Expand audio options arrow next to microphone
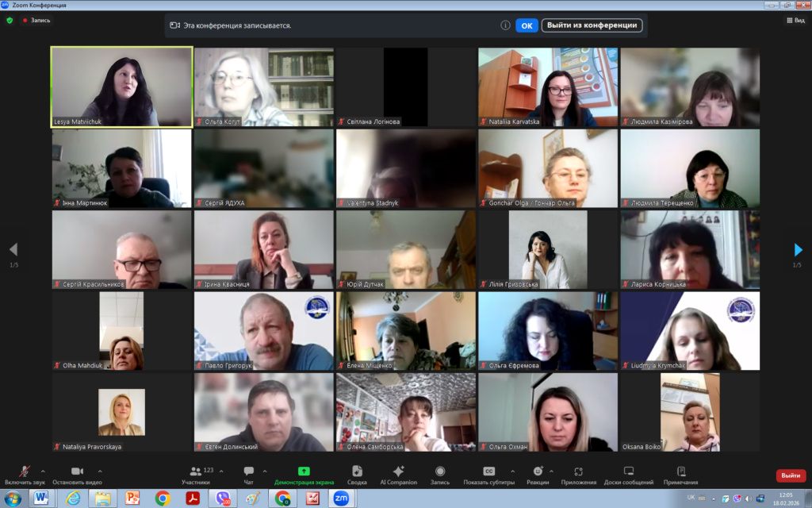 (43, 471)
